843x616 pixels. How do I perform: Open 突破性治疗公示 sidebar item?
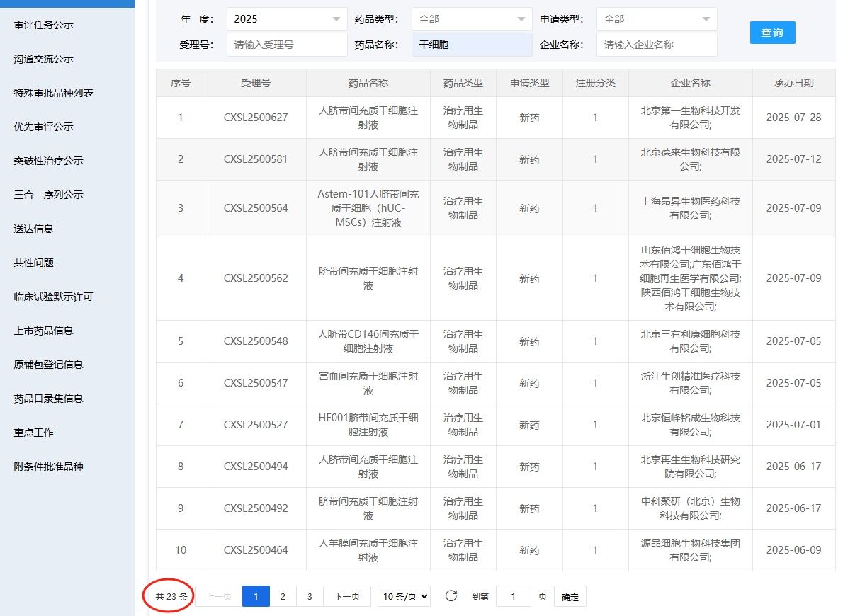pos(49,161)
